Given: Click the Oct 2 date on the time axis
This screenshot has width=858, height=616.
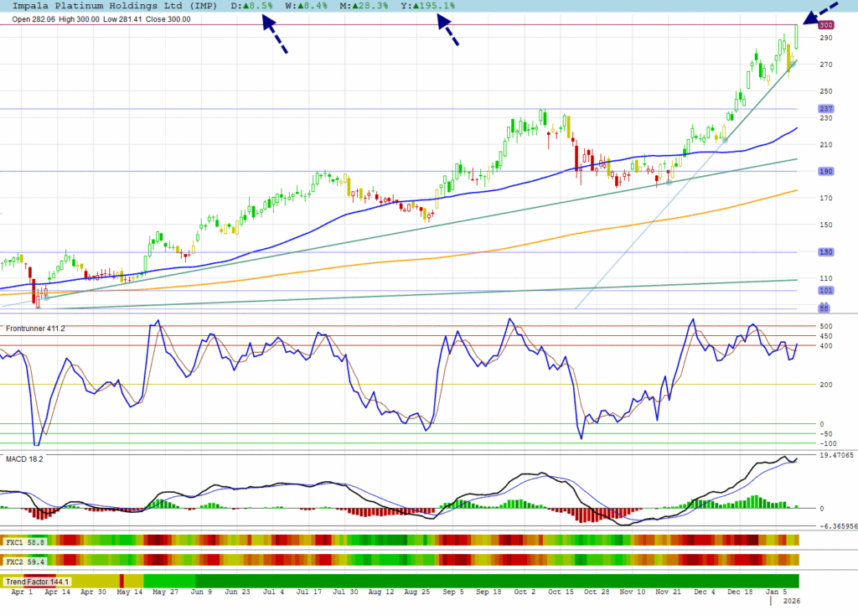Looking at the screenshot, I should [x=525, y=591].
